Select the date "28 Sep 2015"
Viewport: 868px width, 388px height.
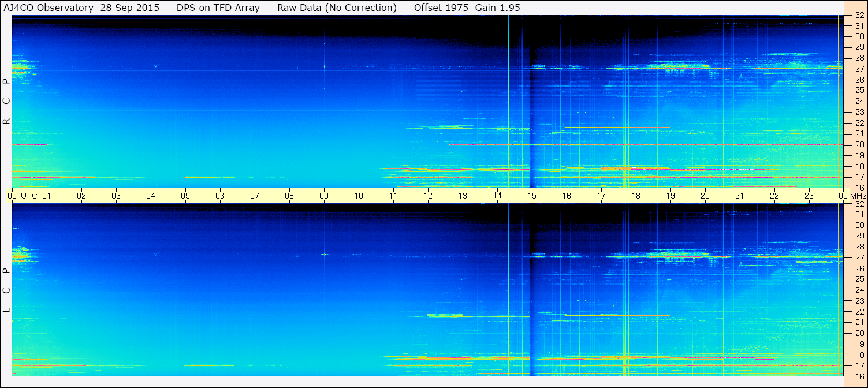coord(129,7)
